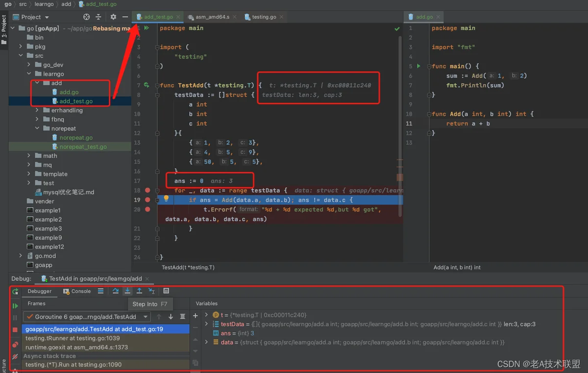Resume program with the green play icon
This screenshot has height=373, width=588.
(x=15, y=306)
